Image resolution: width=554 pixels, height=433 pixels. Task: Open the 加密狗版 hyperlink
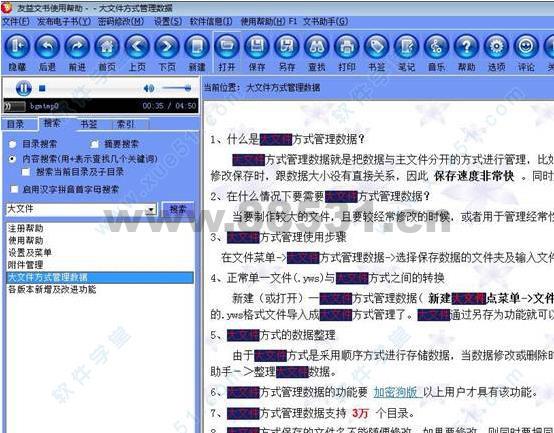[x=395, y=392]
